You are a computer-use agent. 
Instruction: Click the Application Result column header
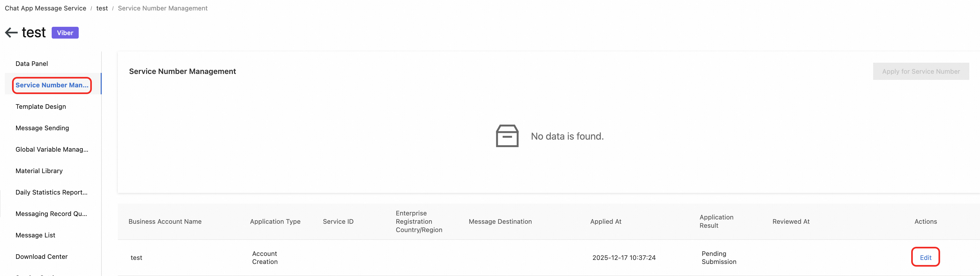click(716, 221)
